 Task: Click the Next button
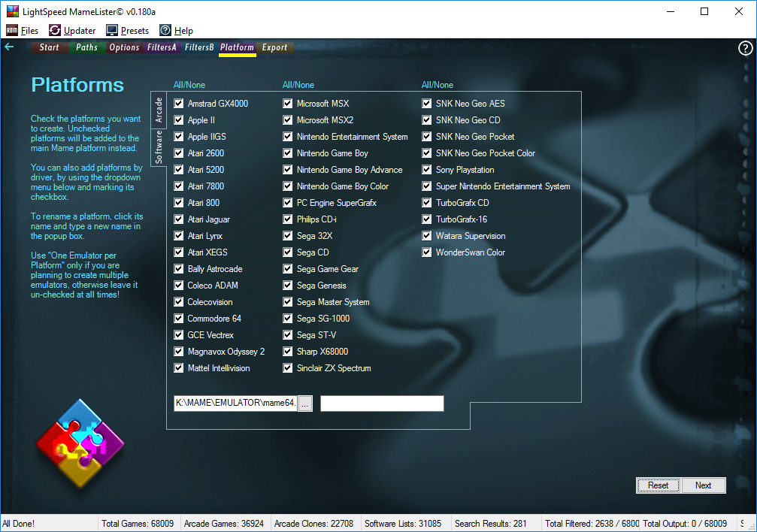pyautogui.click(x=703, y=485)
